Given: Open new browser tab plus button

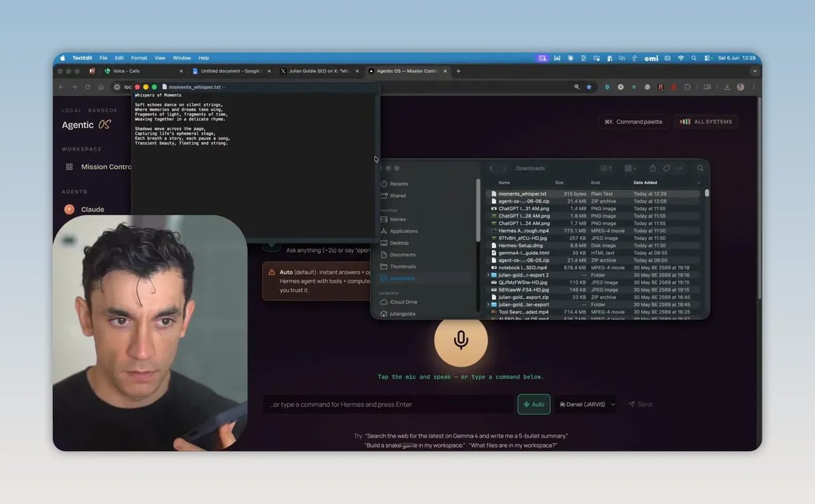Looking at the screenshot, I should pos(458,71).
